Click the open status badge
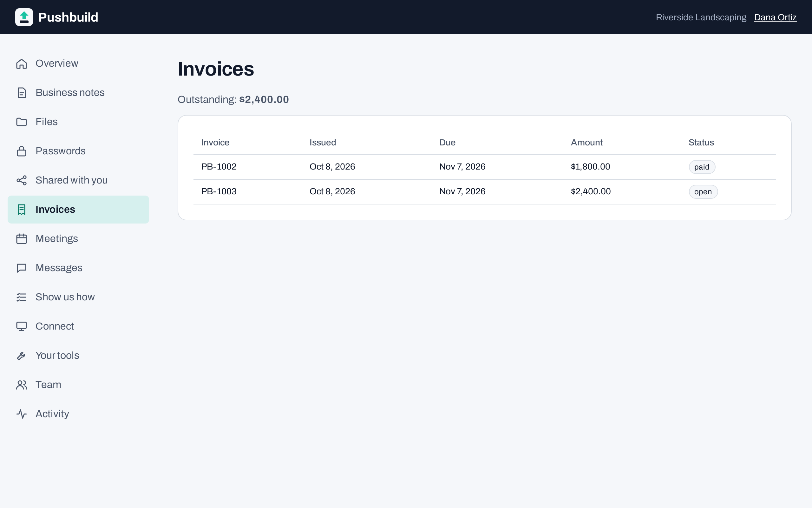 [x=703, y=192]
